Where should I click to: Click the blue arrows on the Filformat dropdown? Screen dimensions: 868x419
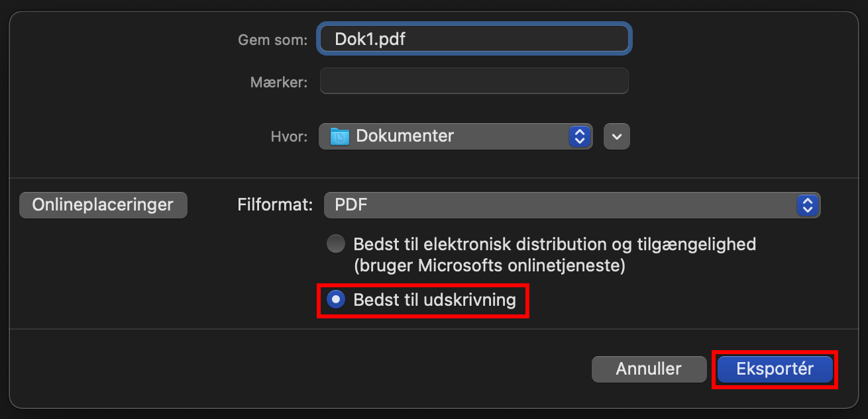[x=806, y=205]
